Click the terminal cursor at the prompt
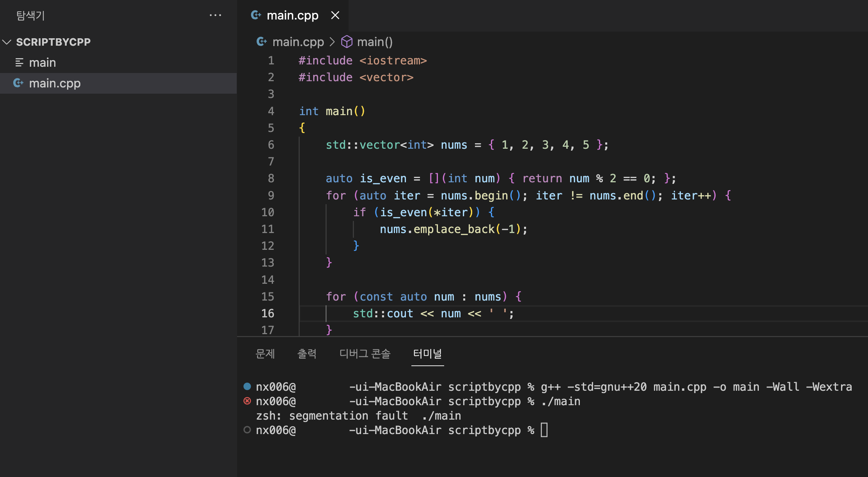This screenshot has width=868, height=477. click(x=544, y=430)
